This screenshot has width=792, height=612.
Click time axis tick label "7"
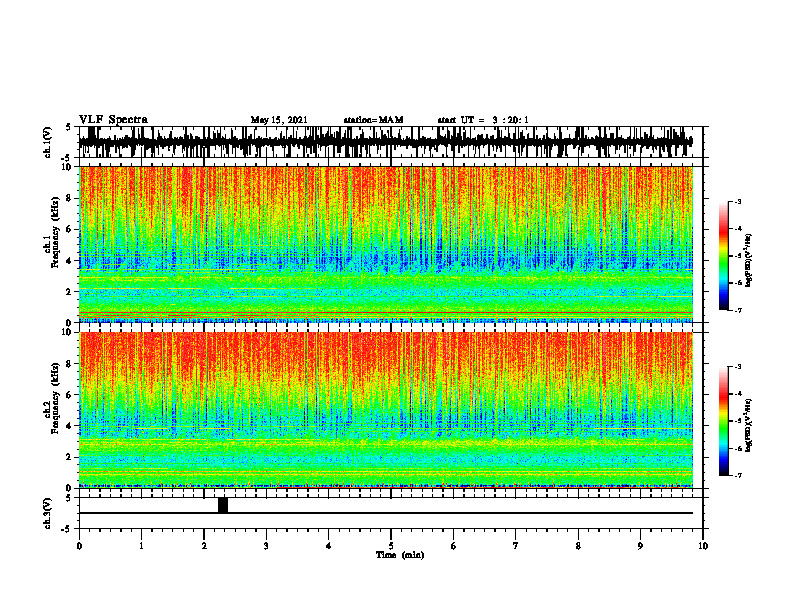tap(516, 546)
